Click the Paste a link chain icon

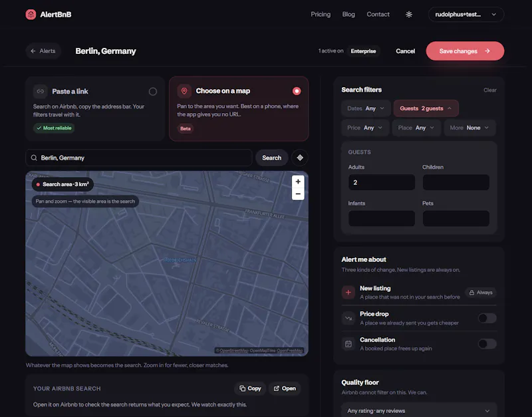[41, 91]
